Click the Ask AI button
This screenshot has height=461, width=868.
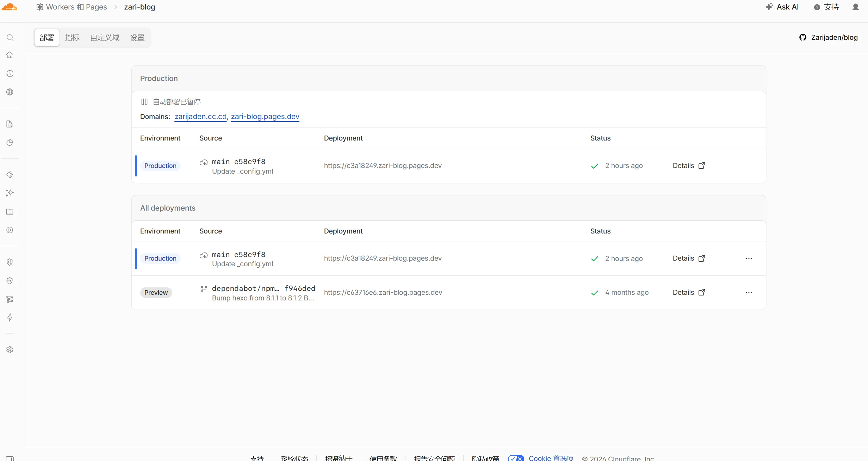pyautogui.click(x=782, y=7)
